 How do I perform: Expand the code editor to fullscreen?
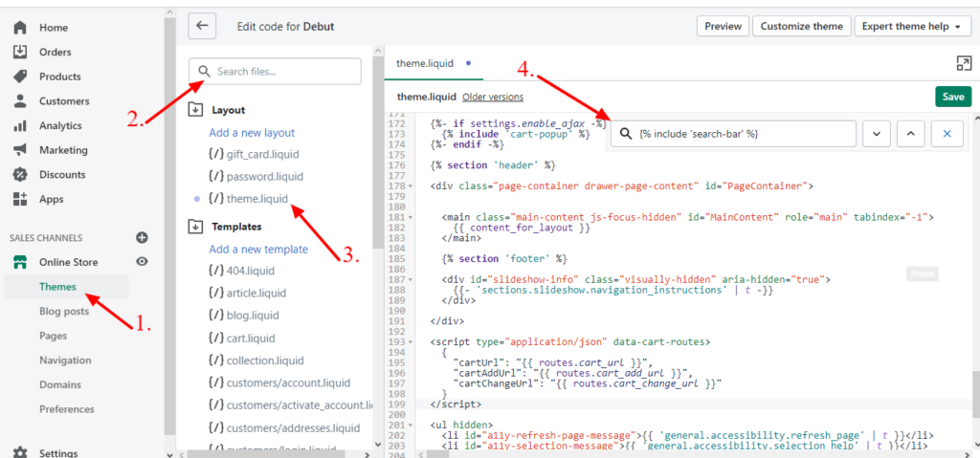point(963,63)
